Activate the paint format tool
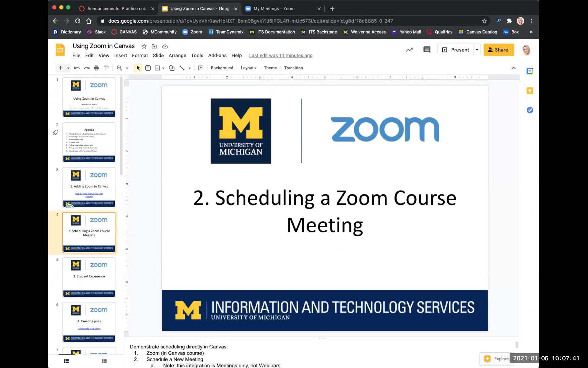 [x=106, y=68]
